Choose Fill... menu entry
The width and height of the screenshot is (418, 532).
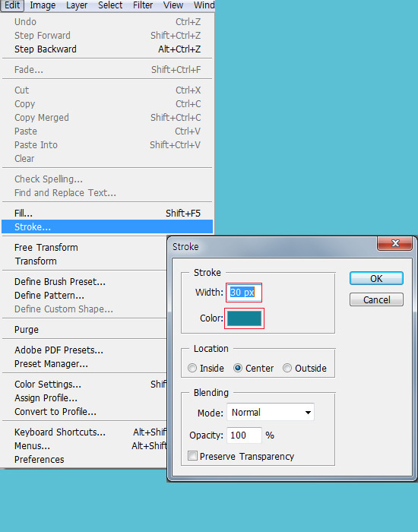point(107,214)
